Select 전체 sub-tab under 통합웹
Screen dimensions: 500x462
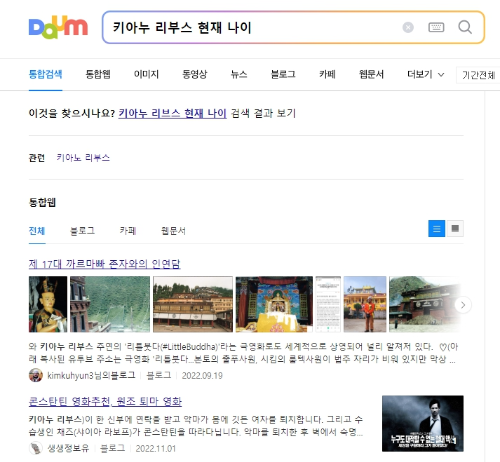click(x=37, y=231)
